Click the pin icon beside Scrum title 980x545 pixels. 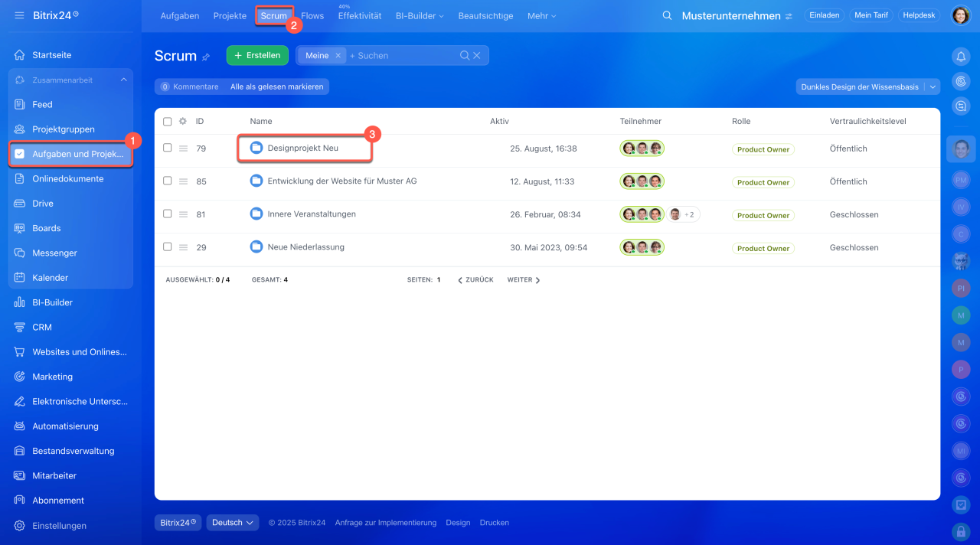coord(205,57)
